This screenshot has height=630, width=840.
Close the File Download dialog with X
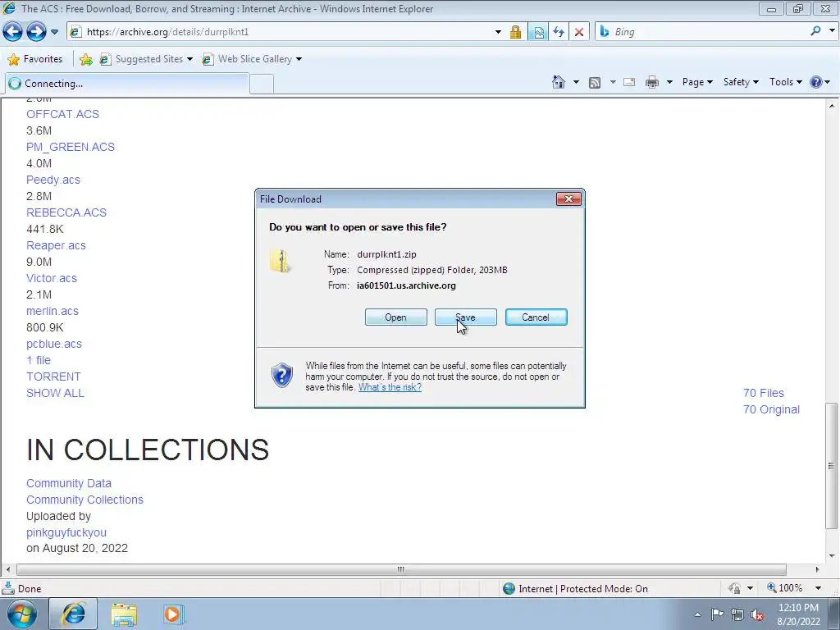569,199
